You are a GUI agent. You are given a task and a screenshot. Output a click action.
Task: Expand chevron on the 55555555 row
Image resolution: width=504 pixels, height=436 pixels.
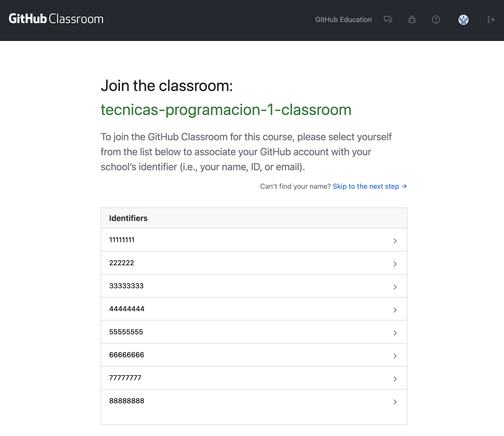pos(395,333)
